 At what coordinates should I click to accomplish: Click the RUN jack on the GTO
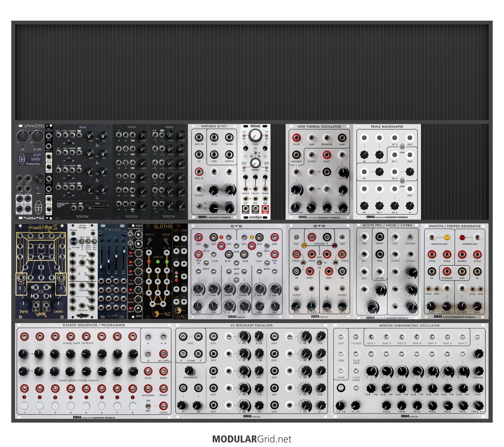pyautogui.click(x=329, y=271)
